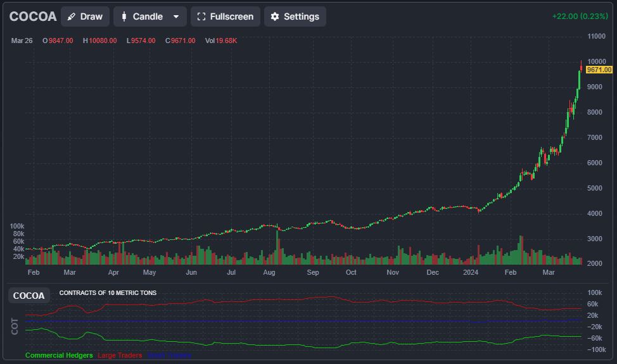The image size is (617, 364).
Task: Toggle the Small Traders legend series
Action: pyautogui.click(x=169, y=356)
